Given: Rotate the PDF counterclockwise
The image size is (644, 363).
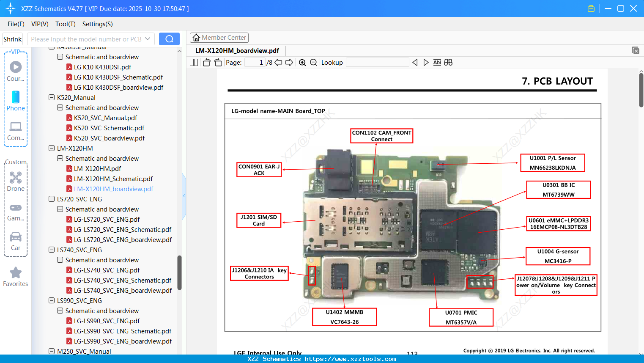Looking at the screenshot, I should pyautogui.click(x=206, y=62).
